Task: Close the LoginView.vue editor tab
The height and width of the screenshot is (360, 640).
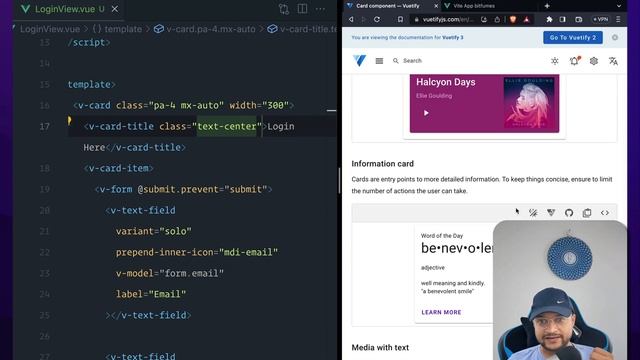Action: tap(115, 9)
